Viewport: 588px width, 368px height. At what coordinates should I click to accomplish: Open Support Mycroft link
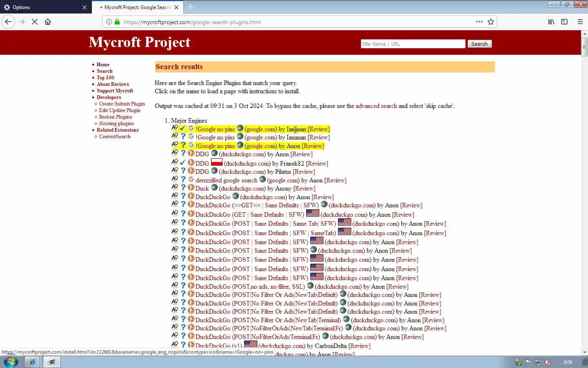[x=115, y=91]
